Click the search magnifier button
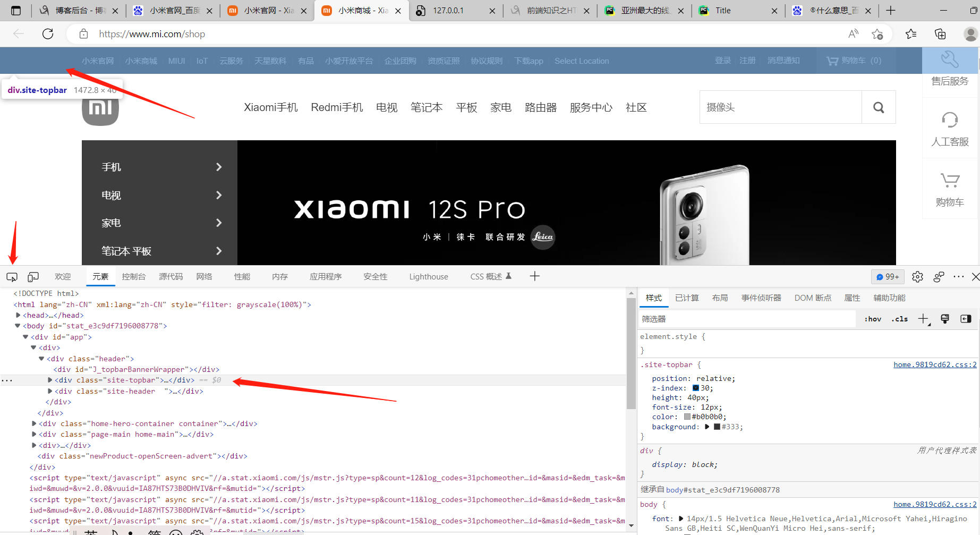Screen dimensions: 980x535 [x=879, y=107]
